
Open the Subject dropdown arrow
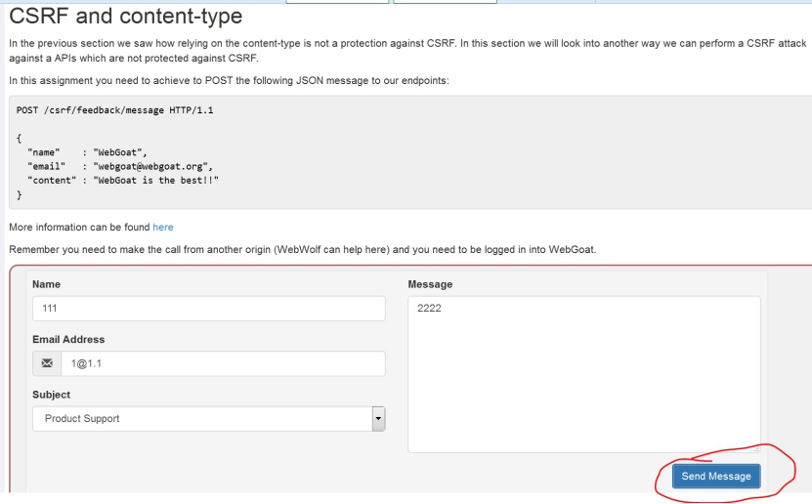tap(378, 419)
